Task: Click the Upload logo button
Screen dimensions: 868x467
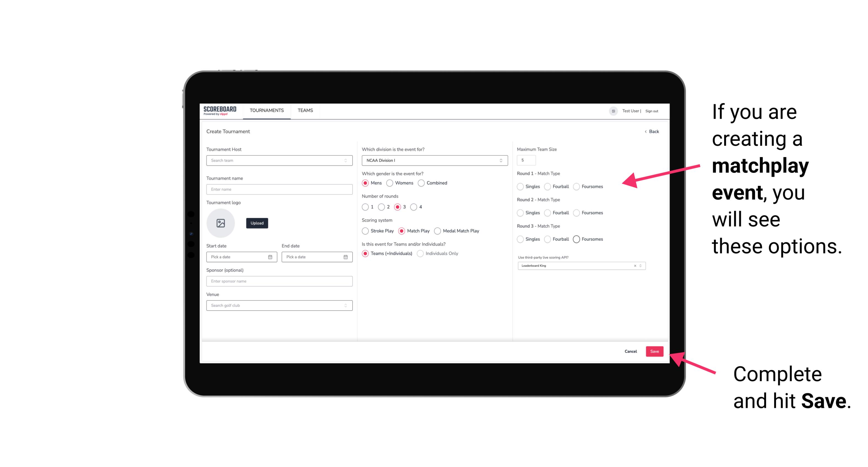Action: [x=257, y=223]
